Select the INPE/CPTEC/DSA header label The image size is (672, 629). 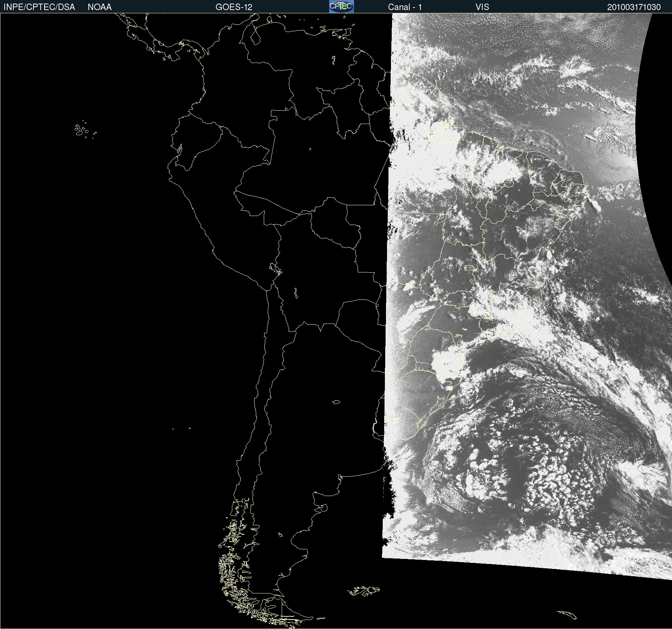coord(39,7)
